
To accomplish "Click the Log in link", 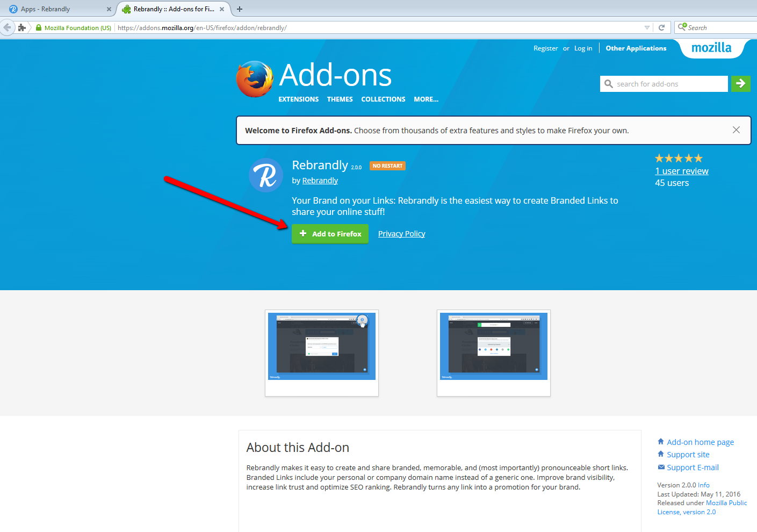I will click(583, 48).
